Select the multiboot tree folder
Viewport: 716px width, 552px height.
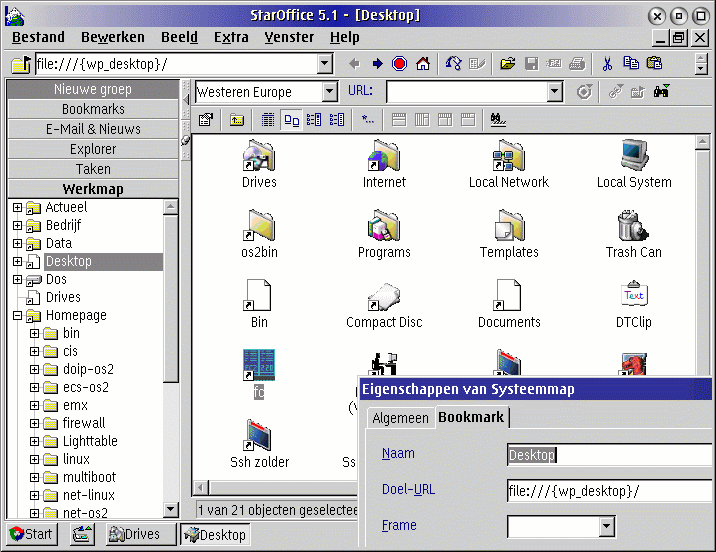(90, 477)
